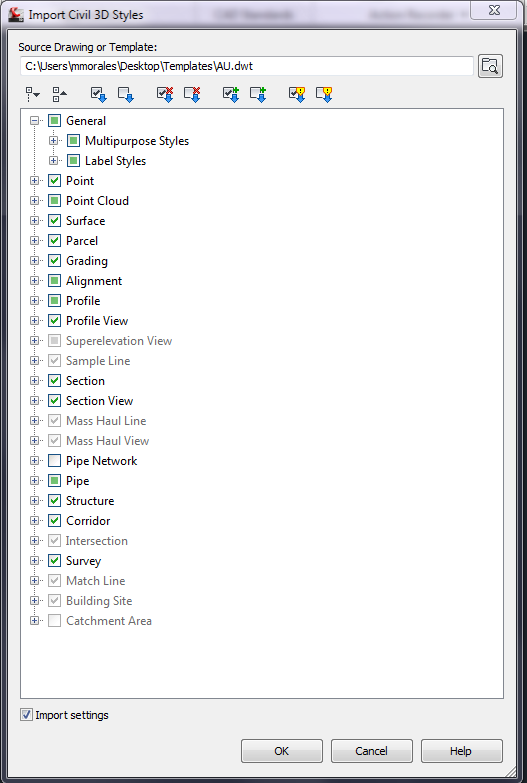Select the Match Line label
The image size is (527, 783).
95,581
